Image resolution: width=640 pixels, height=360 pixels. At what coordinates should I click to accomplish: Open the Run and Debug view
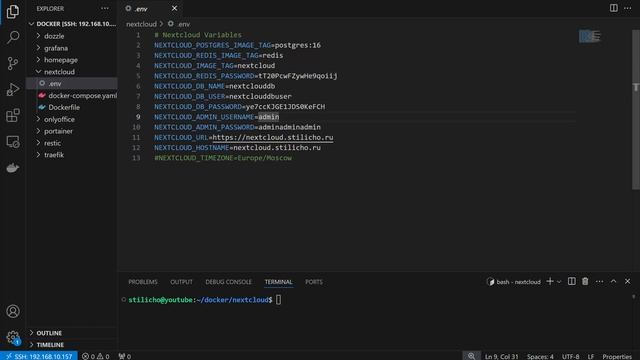(x=13, y=89)
